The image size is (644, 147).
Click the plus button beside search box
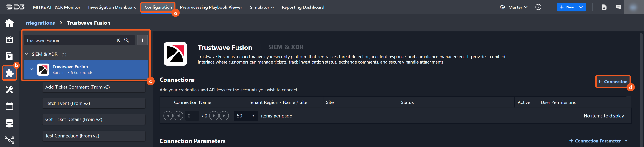tap(142, 40)
